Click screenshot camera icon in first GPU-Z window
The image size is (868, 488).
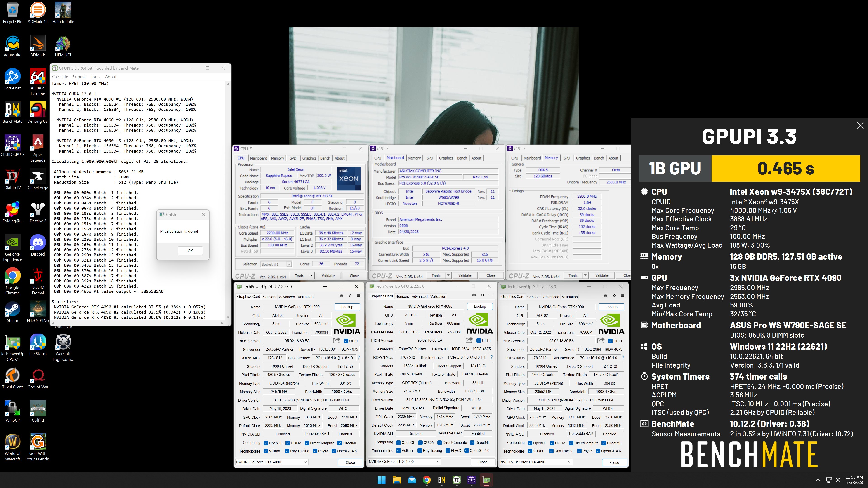point(341,296)
